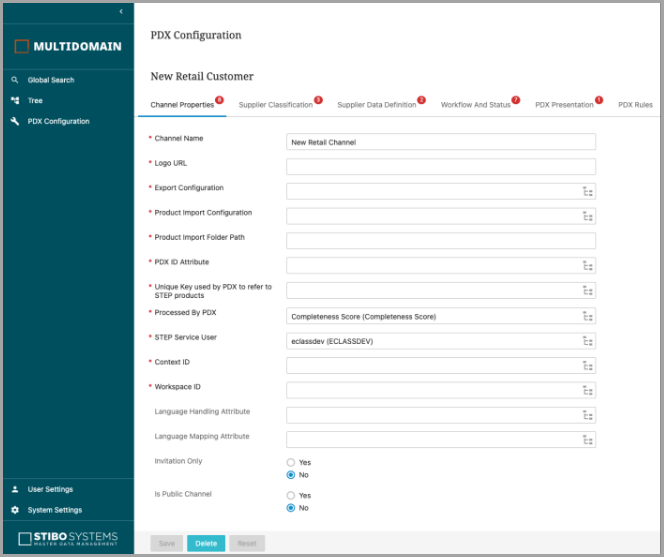
Task: Click the node picker icon for Export Configuration
Action: point(587,192)
